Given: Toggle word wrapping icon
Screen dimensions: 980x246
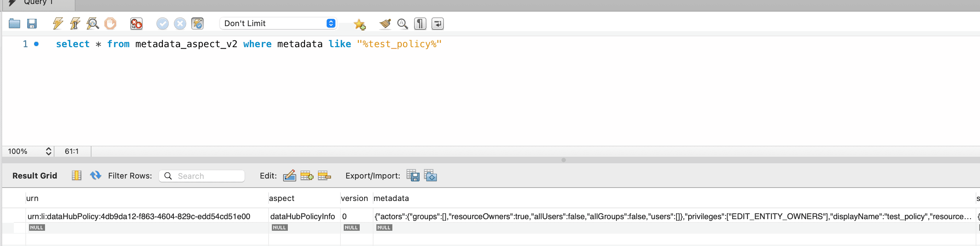Looking at the screenshot, I should 437,24.
